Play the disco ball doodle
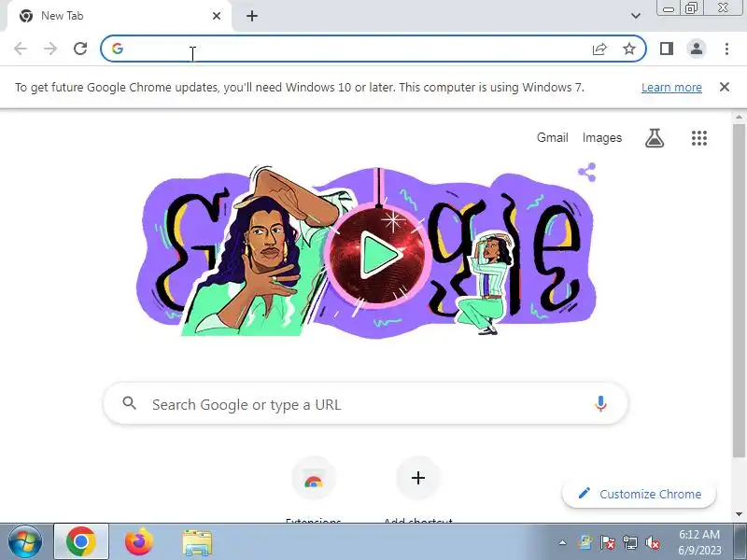Screen dimensions: 747x560 [377, 254]
